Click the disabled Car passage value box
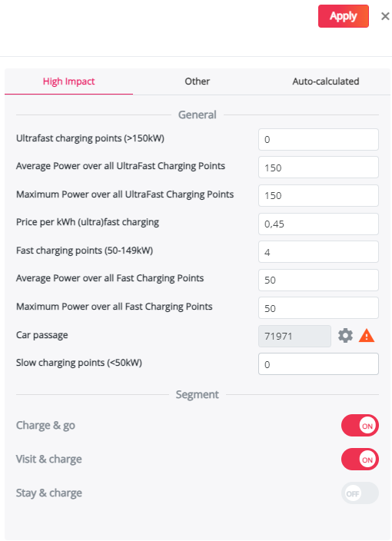Image resolution: width=392 pixels, height=541 pixels. coord(294,336)
